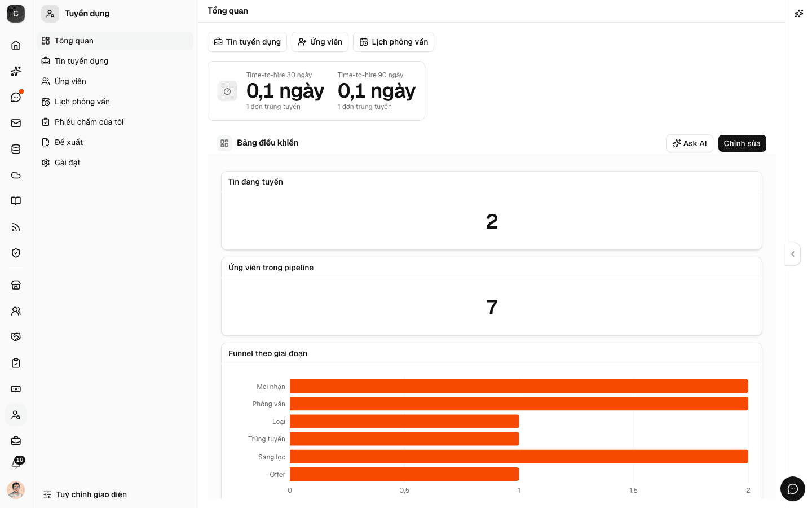Click the sparkles icon in the top-right corner
This screenshot has height=508, width=812.
(x=799, y=14)
